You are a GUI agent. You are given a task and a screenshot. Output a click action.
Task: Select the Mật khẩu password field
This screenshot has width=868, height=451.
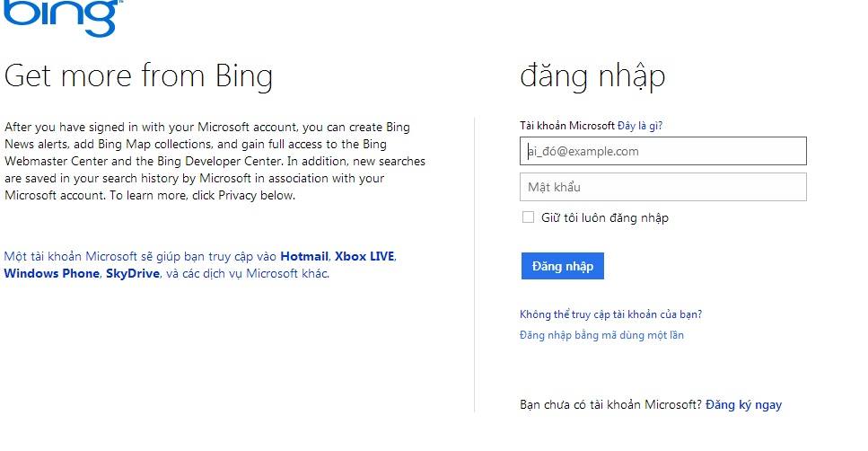(662, 187)
